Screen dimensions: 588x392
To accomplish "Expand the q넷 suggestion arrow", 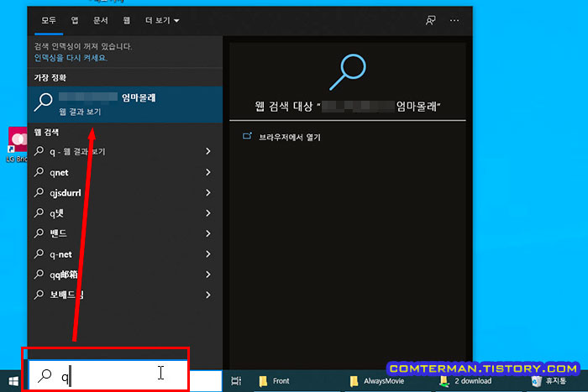I will coord(208,213).
